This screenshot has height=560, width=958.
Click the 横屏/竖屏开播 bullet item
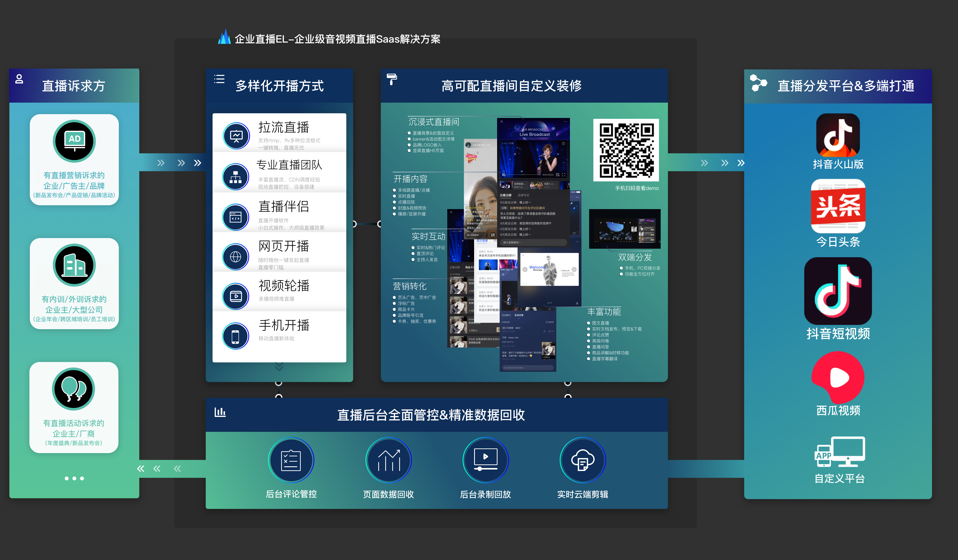(x=409, y=214)
